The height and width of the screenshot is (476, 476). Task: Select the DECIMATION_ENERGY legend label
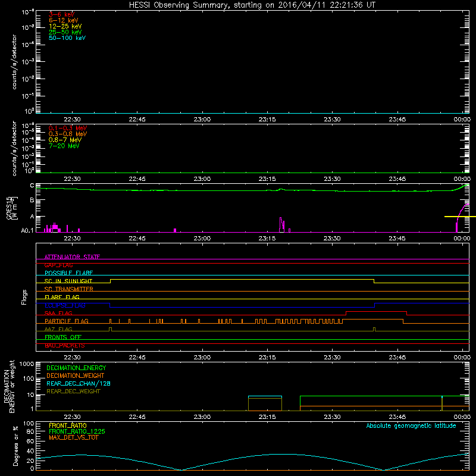coord(76,368)
